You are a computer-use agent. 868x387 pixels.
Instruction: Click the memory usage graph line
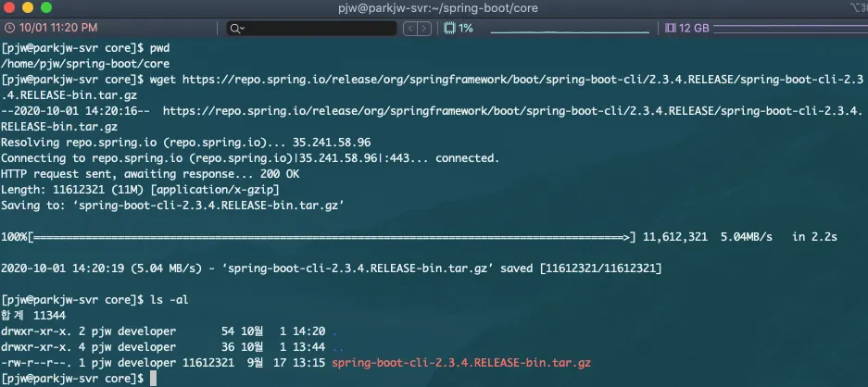click(790, 27)
